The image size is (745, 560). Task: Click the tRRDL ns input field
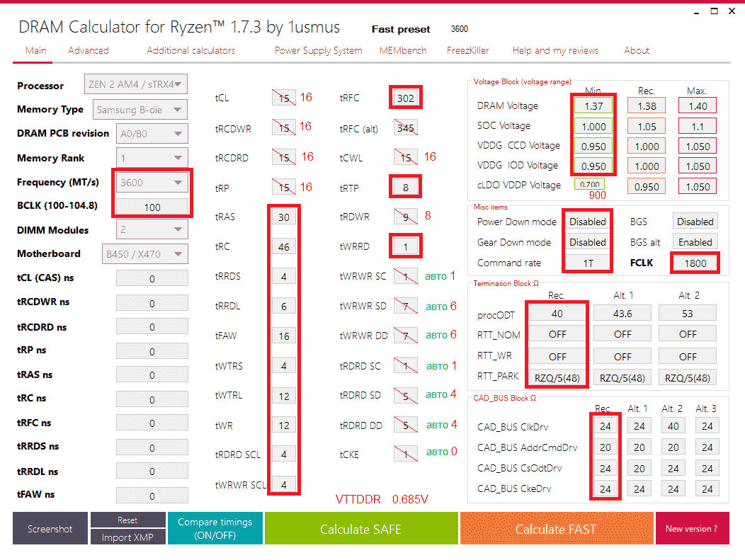(x=152, y=472)
